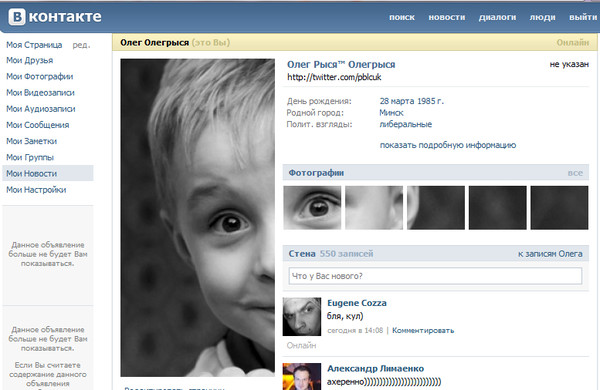Click the Стена wall header
Image resolution: width=600 pixels, height=390 pixels.
[302, 253]
